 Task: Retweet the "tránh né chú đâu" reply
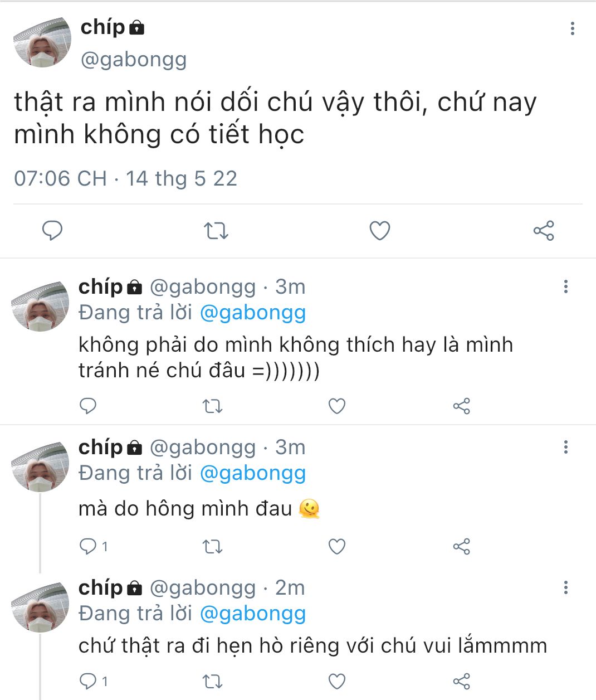[x=212, y=406]
